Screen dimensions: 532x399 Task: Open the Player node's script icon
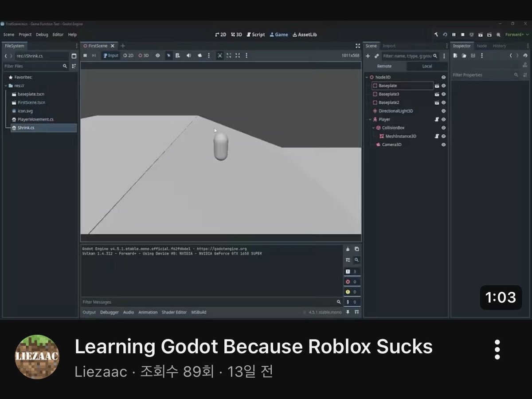[x=437, y=119]
